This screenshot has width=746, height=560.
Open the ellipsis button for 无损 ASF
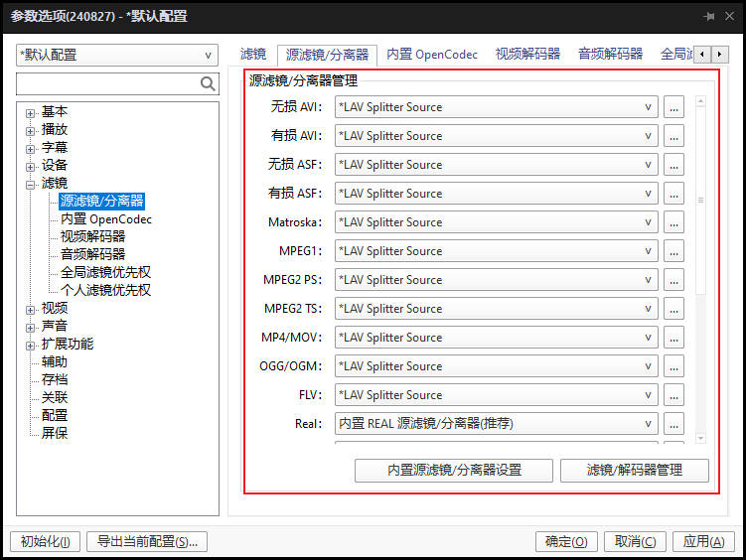coord(673,165)
